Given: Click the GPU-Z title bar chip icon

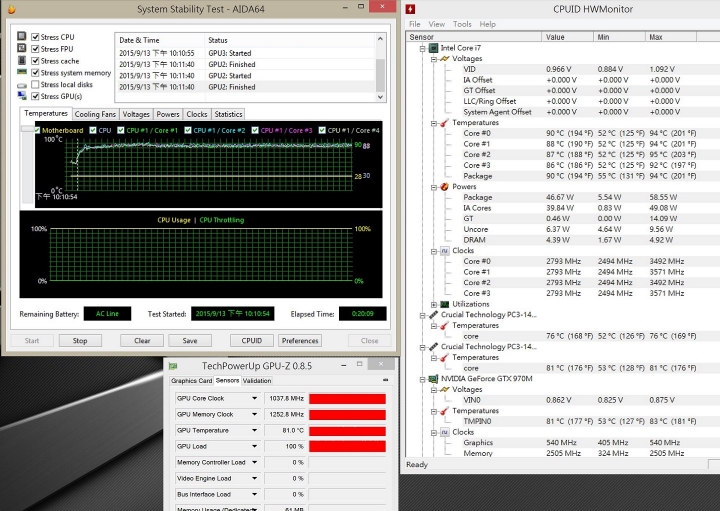Looking at the screenshot, I should pyautogui.click(x=173, y=366).
